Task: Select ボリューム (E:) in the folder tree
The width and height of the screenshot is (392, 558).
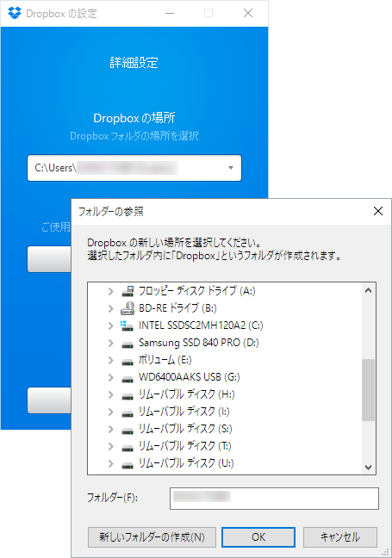Action: click(165, 360)
